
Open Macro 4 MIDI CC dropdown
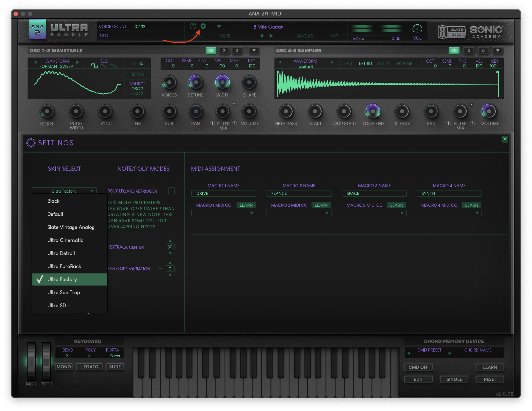pos(450,213)
